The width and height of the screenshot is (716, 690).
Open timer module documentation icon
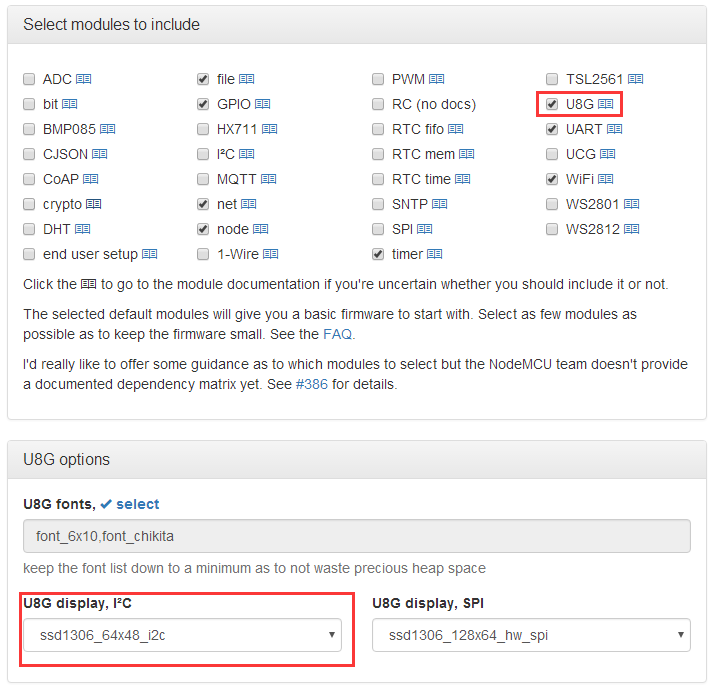pyautogui.click(x=434, y=254)
